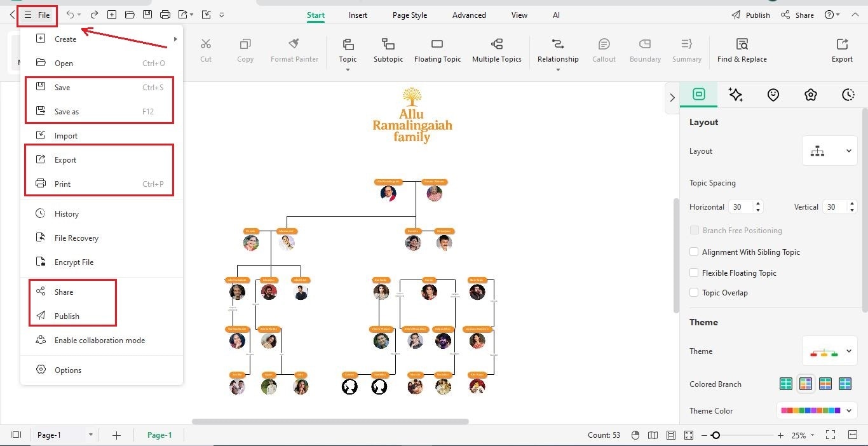Choose Encrypt File from File menu
This screenshot has height=446, width=868.
[x=102, y=262]
